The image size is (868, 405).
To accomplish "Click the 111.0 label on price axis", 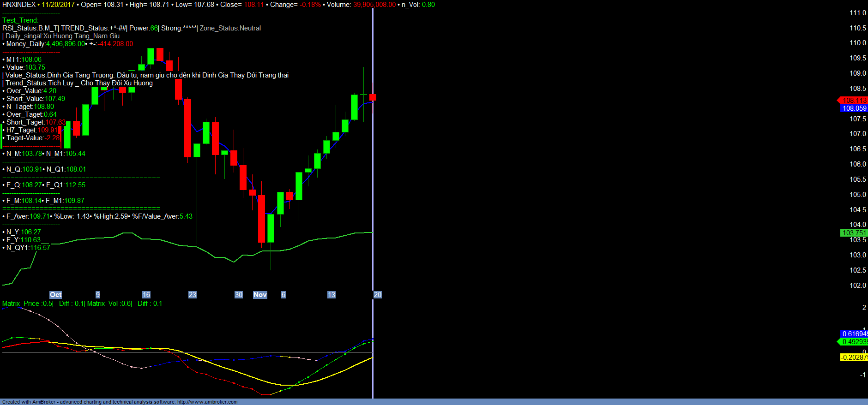I will [857, 13].
